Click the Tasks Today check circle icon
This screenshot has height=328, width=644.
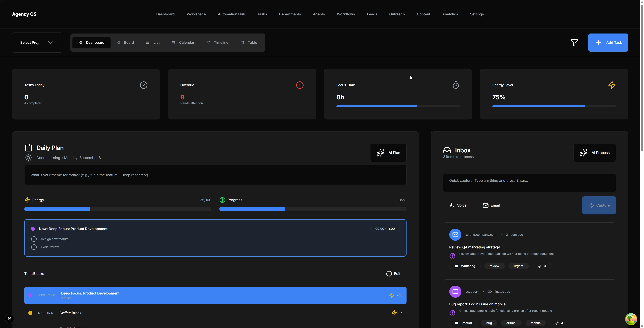coord(144,85)
